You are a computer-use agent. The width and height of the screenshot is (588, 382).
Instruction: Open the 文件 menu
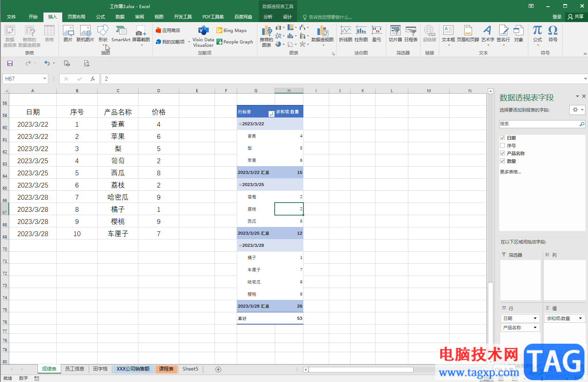click(11, 17)
